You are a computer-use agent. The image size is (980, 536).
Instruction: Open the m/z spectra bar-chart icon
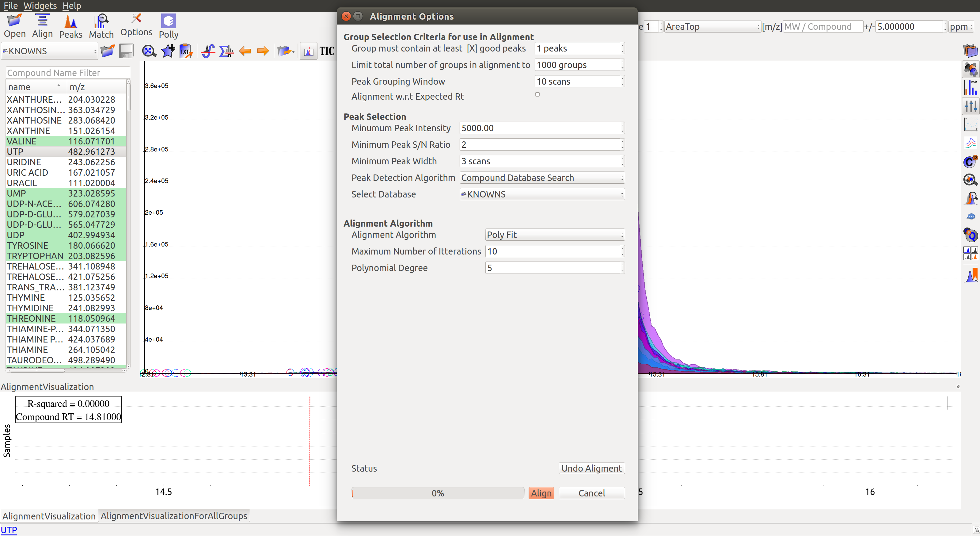click(x=971, y=88)
